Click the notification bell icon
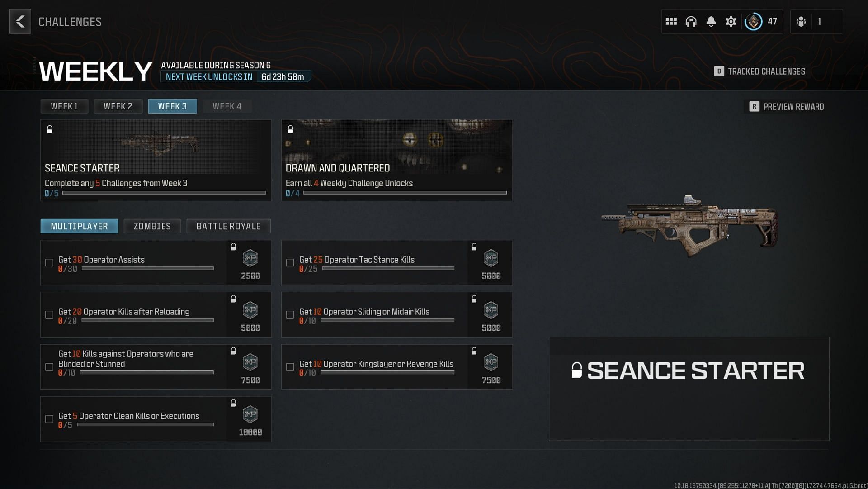This screenshot has width=868, height=489. tap(711, 21)
